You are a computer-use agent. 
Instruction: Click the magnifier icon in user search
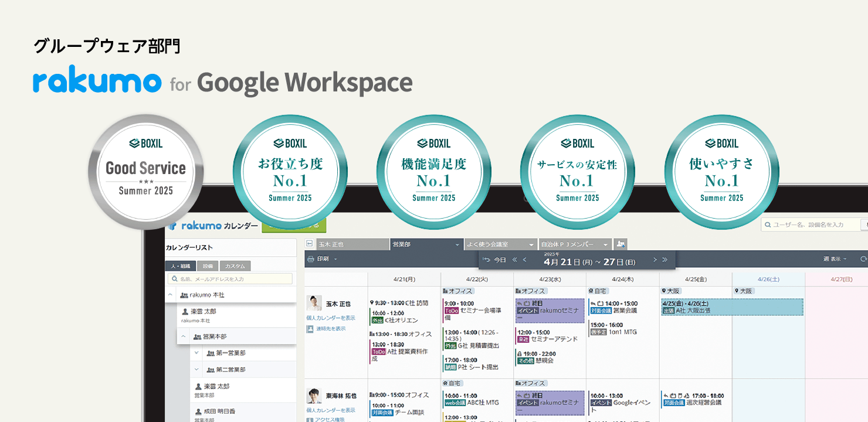(x=768, y=225)
